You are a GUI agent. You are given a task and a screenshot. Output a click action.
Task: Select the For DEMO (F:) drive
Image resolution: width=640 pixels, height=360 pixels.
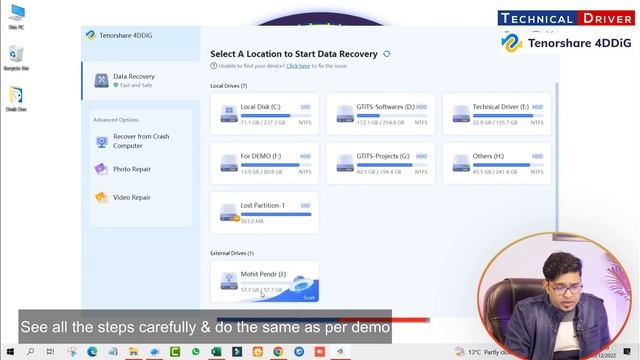[264, 163]
